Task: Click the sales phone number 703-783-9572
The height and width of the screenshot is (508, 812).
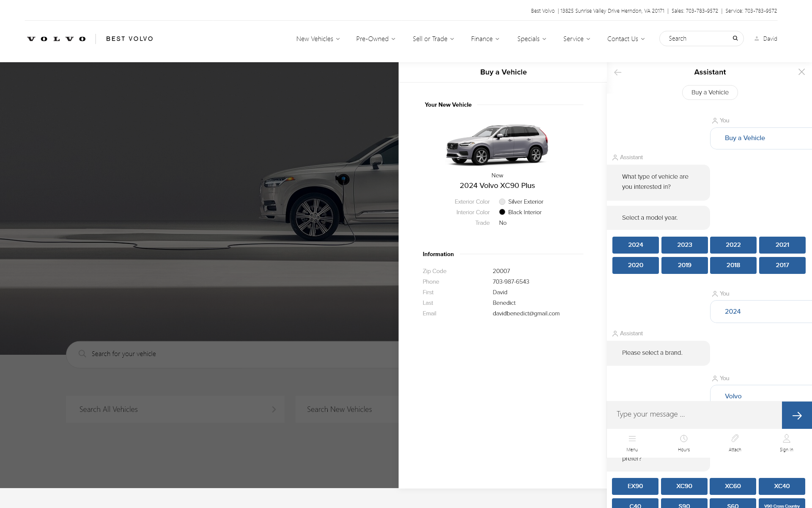Action: click(x=702, y=11)
